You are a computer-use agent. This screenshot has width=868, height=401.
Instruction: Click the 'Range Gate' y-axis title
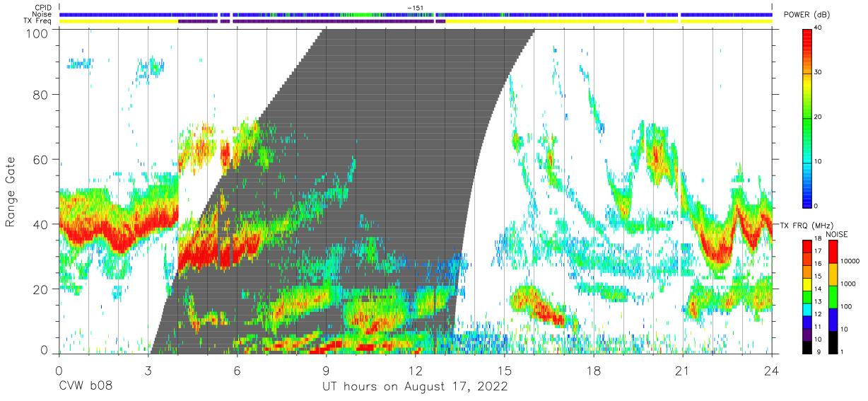coord(11,192)
